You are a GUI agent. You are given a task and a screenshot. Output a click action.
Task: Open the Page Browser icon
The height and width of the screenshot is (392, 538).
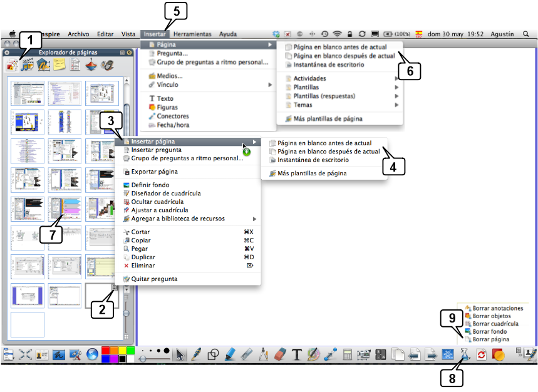(x=13, y=65)
